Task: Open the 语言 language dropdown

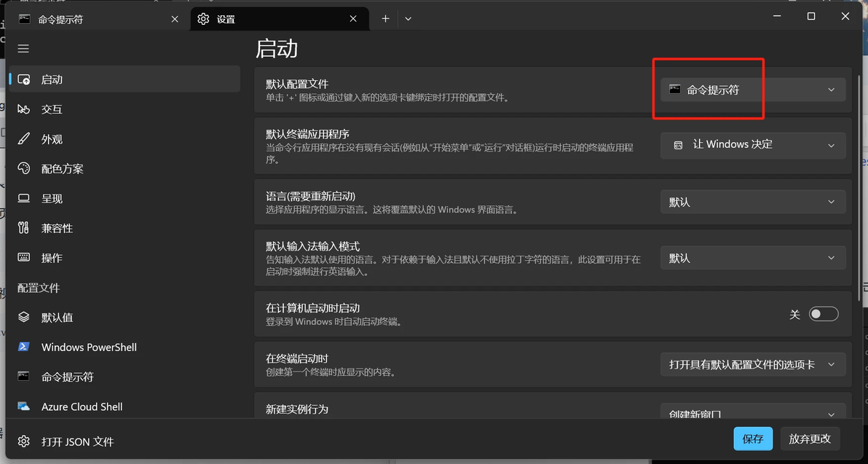Action: point(753,202)
